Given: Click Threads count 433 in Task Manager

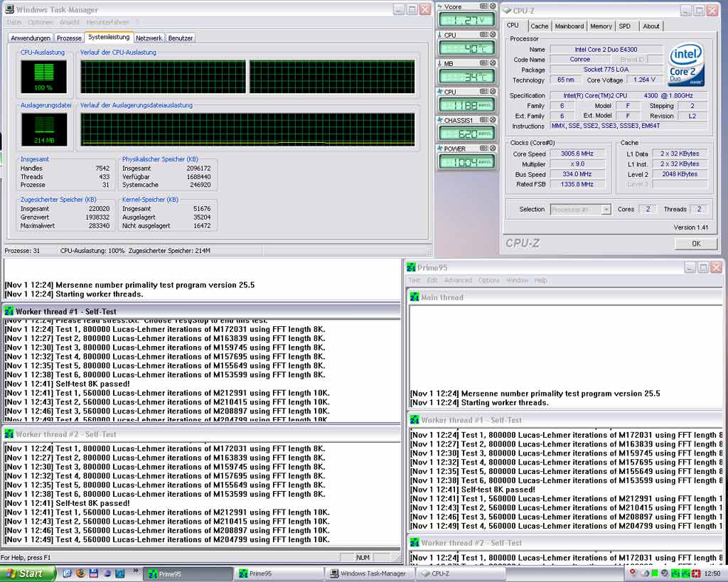Looking at the screenshot, I should coord(104,177).
